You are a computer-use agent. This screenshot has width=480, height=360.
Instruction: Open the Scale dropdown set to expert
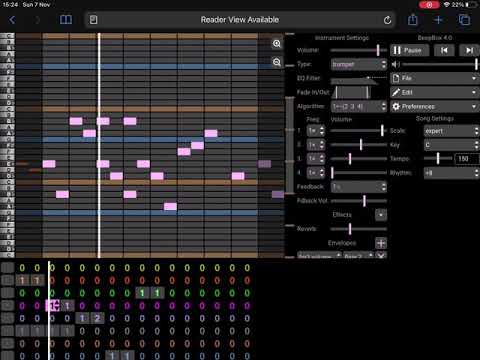pyautogui.click(x=451, y=131)
